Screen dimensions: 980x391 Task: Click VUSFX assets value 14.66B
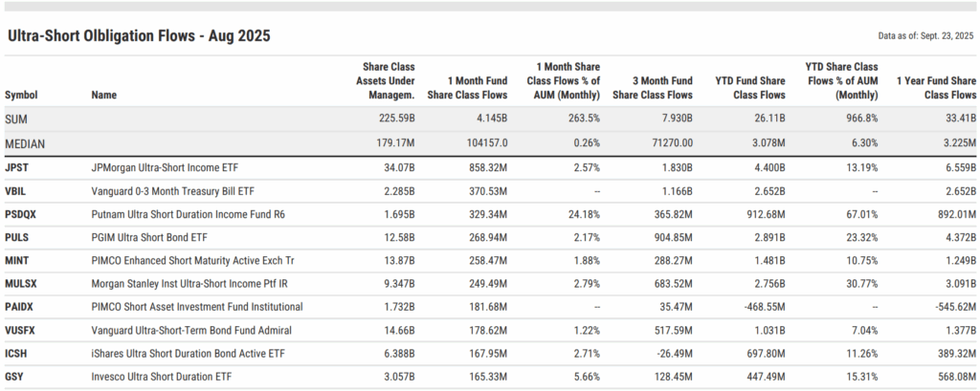point(400,330)
